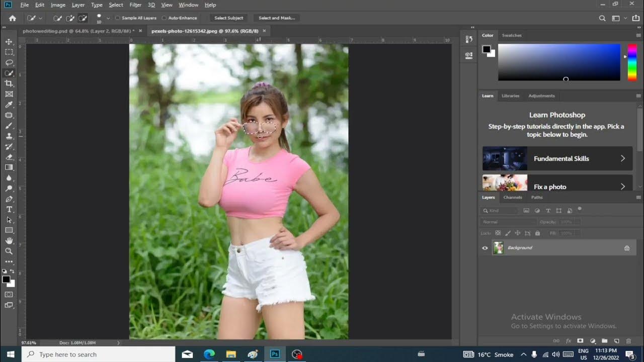The width and height of the screenshot is (644, 362).
Task: Open the brush size picker dropdown
Action: coord(108,18)
